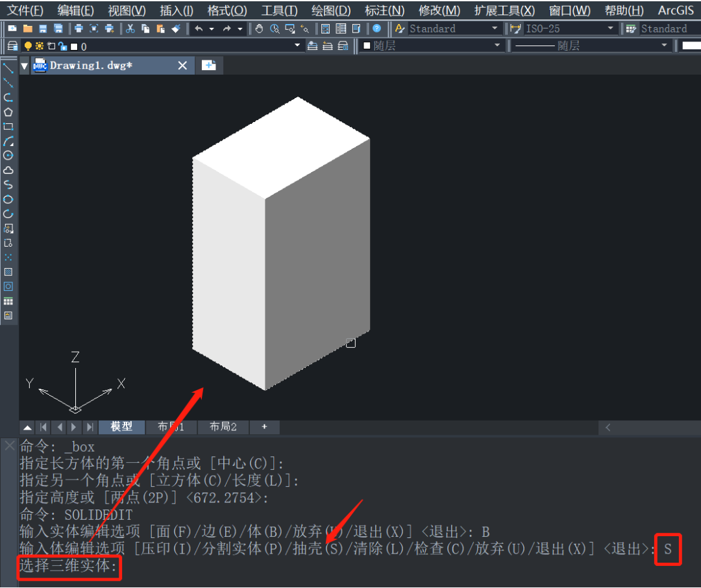Select the Rectangle tool
This screenshot has height=588, width=701.
coord(8,127)
